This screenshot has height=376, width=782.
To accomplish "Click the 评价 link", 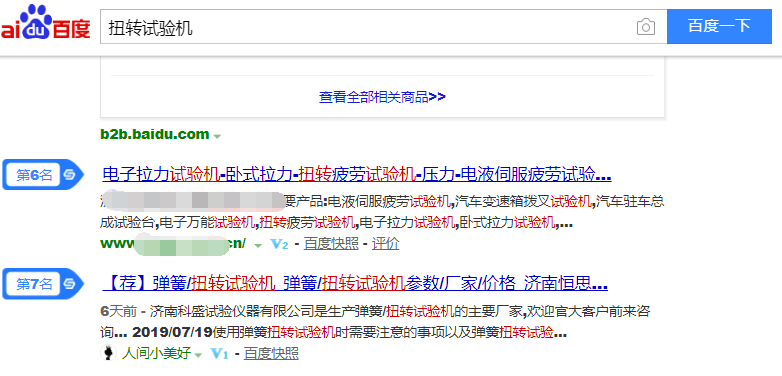I will (x=386, y=244).
